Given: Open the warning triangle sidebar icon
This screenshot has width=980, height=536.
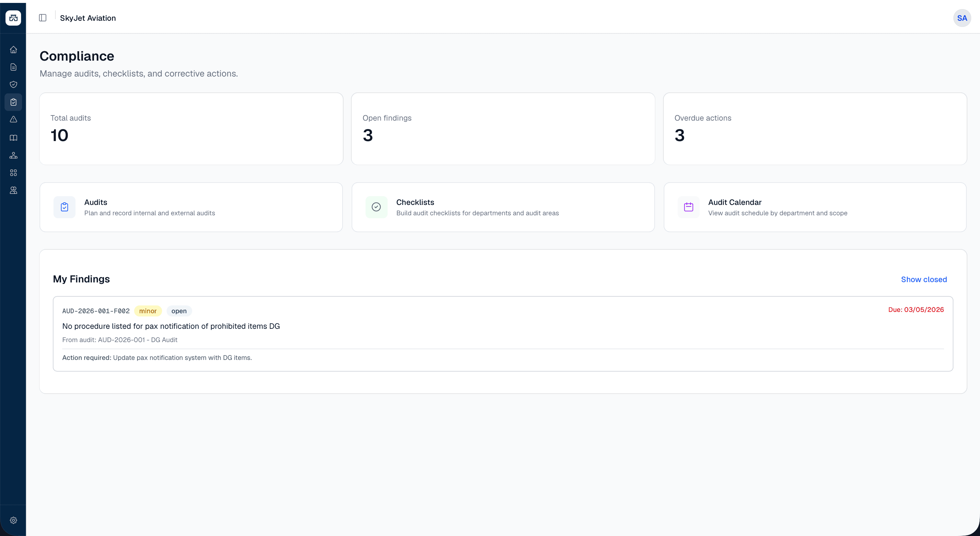Looking at the screenshot, I should (x=13, y=120).
